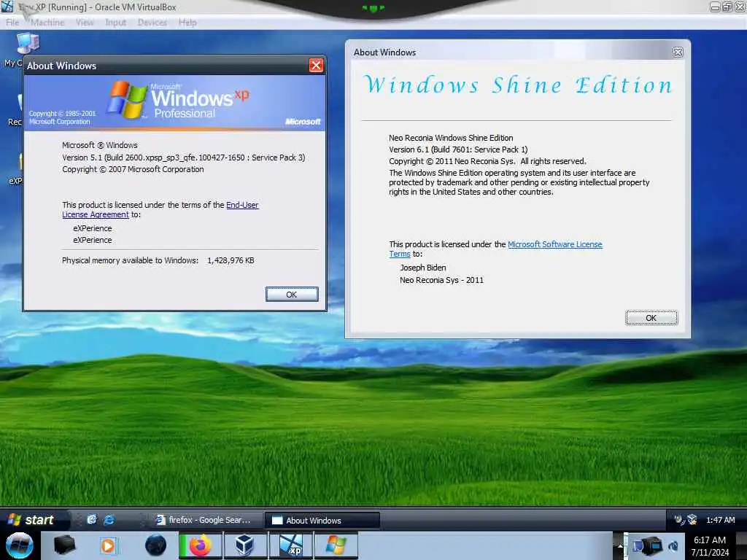Open the host clock showing 6:17 AM
This screenshot has width=747, height=560.
click(710, 545)
